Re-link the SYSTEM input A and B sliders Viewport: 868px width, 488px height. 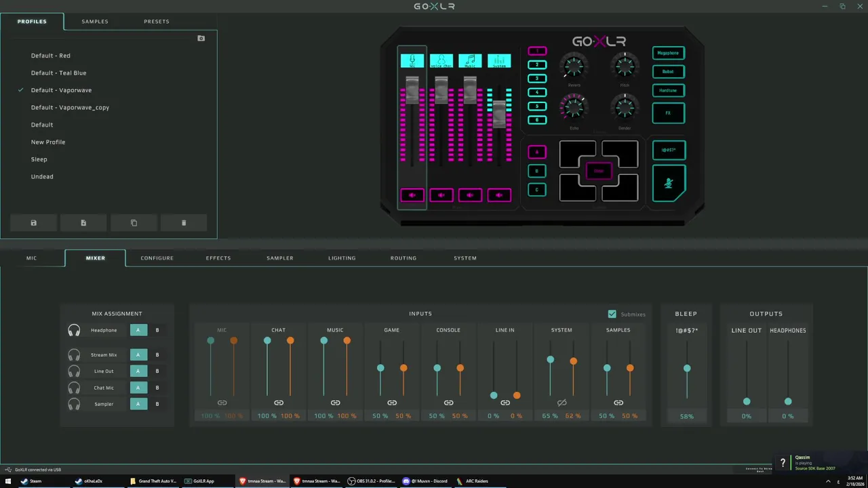point(561,403)
